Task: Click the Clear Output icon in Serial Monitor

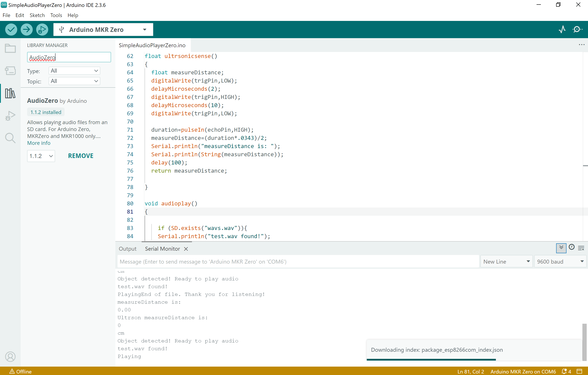Action: (581, 248)
